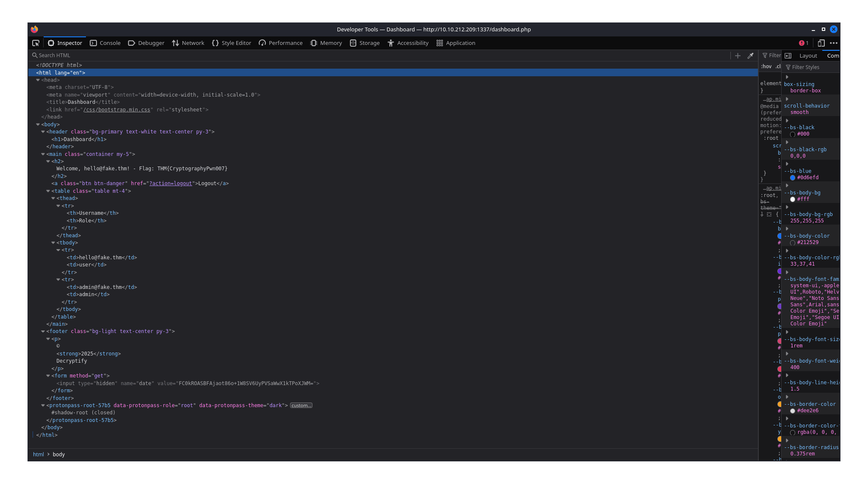Click the #0d6efd --bs-blue color swatch
Image resolution: width=868 pixels, height=494 pixels.
tap(793, 178)
